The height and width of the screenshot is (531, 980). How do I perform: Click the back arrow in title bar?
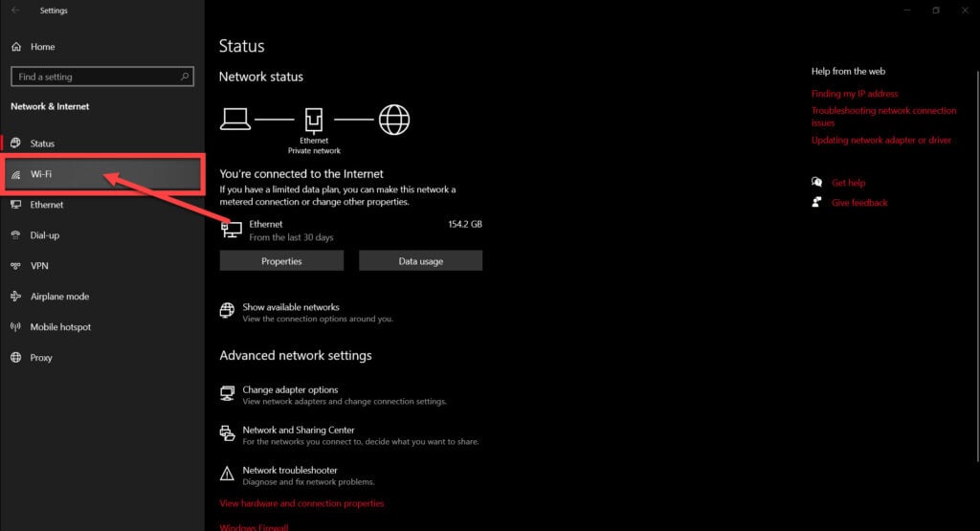pos(15,10)
